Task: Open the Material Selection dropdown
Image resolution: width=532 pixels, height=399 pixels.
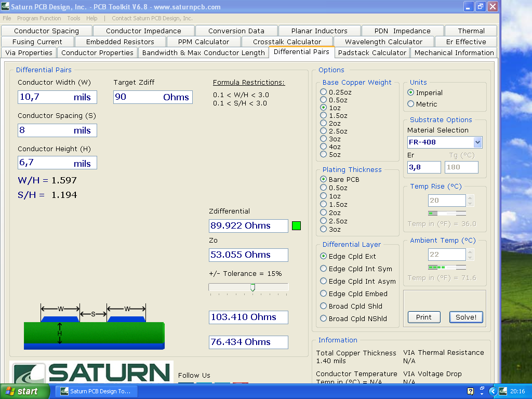Action: pyautogui.click(x=478, y=142)
